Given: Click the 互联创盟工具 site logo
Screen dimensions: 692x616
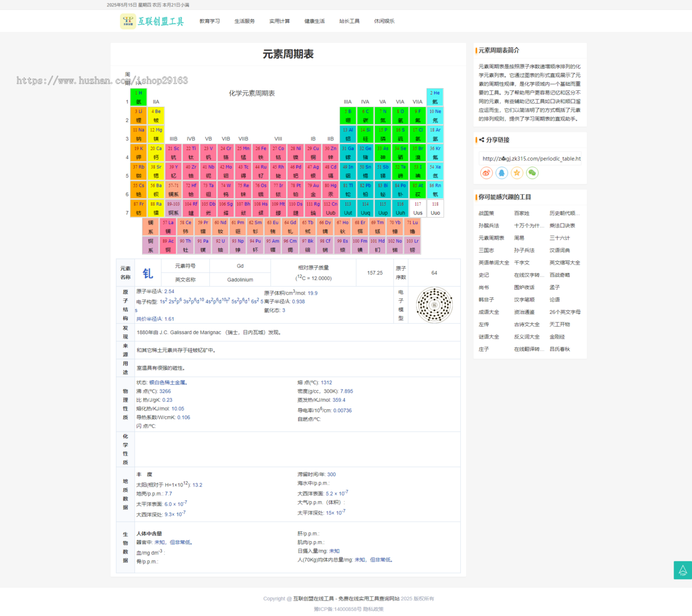Looking at the screenshot, I should (152, 21).
